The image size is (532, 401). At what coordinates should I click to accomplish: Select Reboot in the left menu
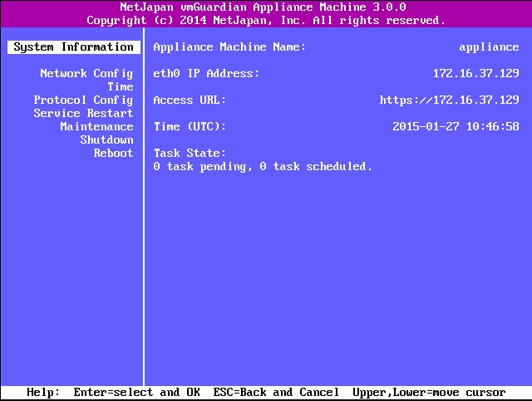point(113,153)
